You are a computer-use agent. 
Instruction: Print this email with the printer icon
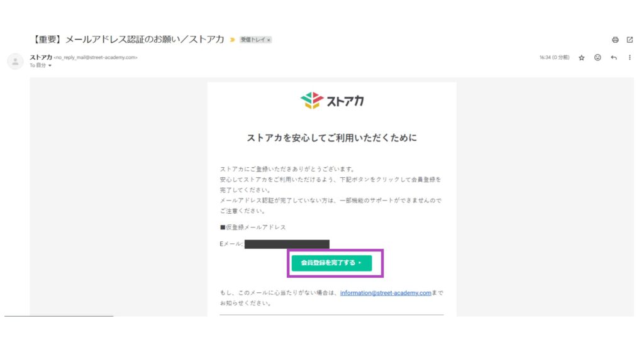615,40
